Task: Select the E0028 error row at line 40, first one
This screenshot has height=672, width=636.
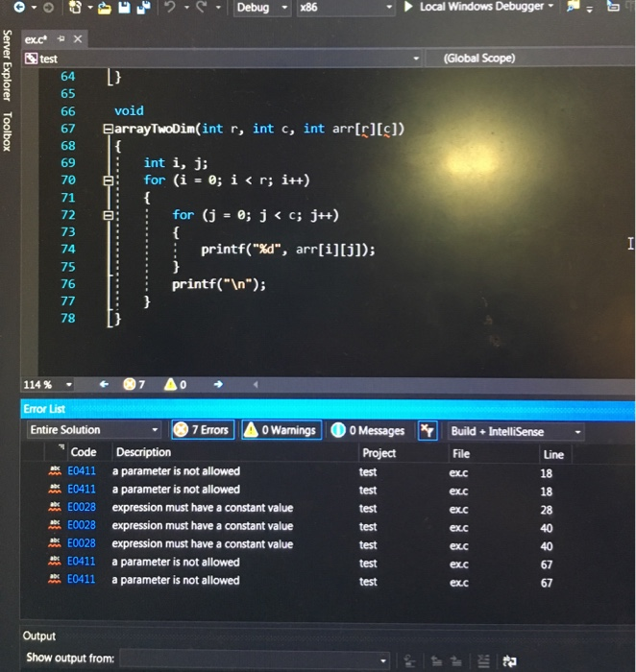Action: [x=300, y=526]
